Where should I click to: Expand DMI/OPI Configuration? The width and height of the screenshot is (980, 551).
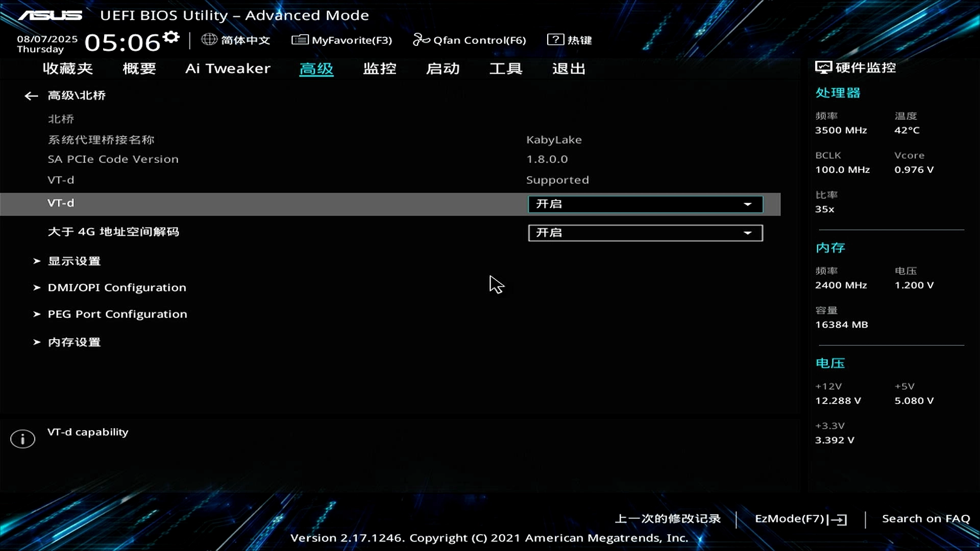point(117,288)
